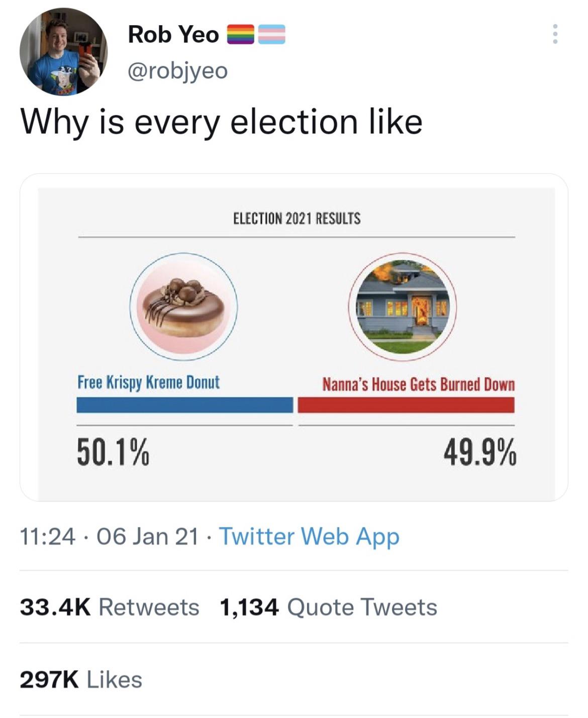Click the red 49.9% result bar

(406, 404)
